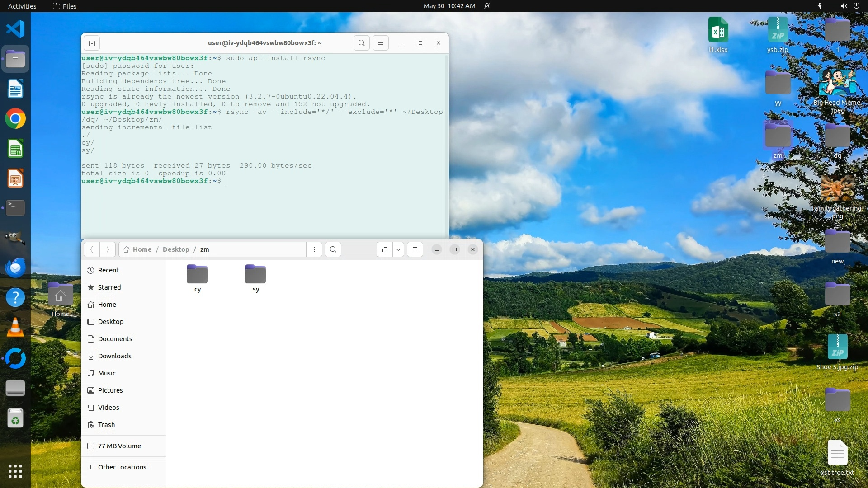Open the Downloads sidebar location
Screen dimensions: 868x488
point(114,356)
